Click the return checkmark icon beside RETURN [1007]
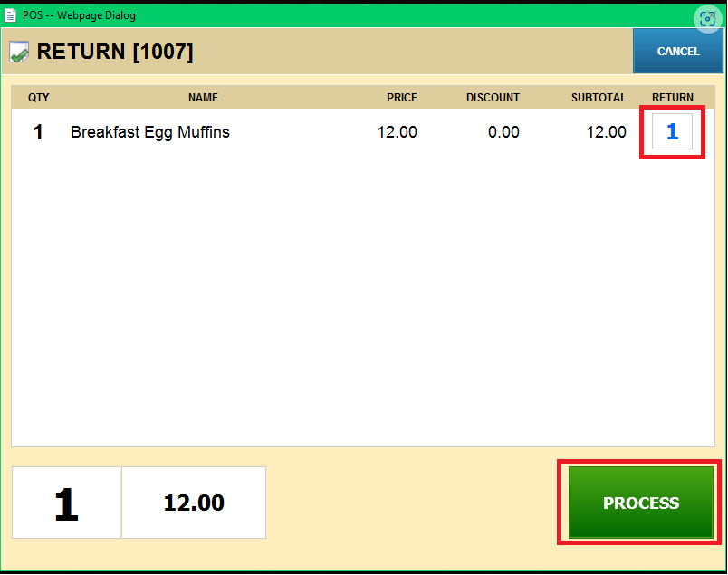 tap(19, 53)
